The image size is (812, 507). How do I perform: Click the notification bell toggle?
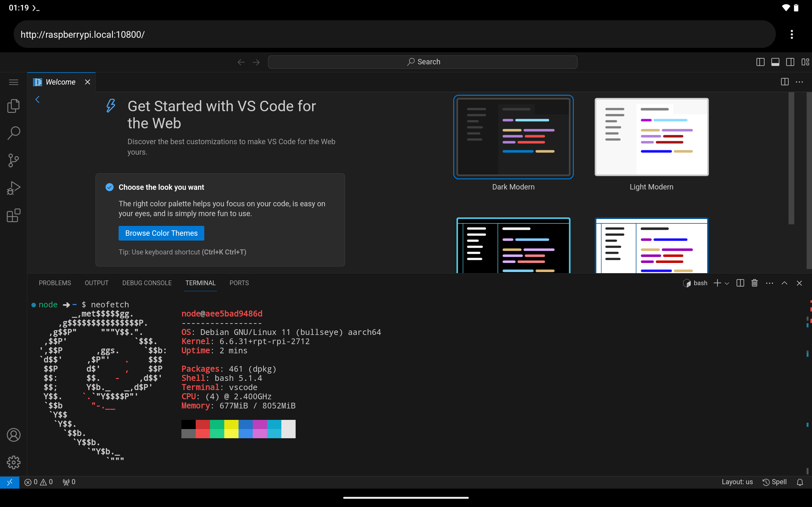pyautogui.click(x=800, y=482)
